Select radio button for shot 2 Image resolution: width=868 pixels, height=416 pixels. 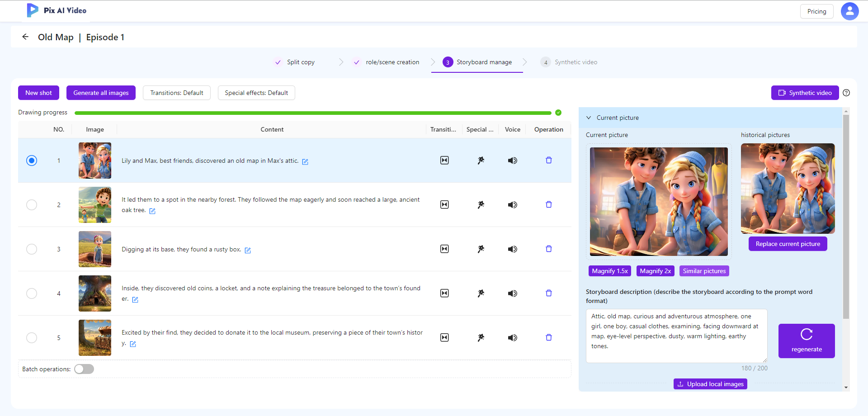tap(32, 205)
